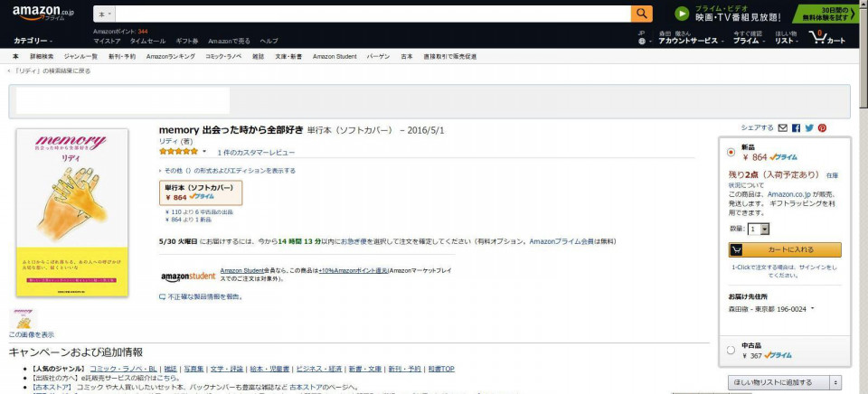Open コミック・ラノベ tab

(x=223, y=56)
